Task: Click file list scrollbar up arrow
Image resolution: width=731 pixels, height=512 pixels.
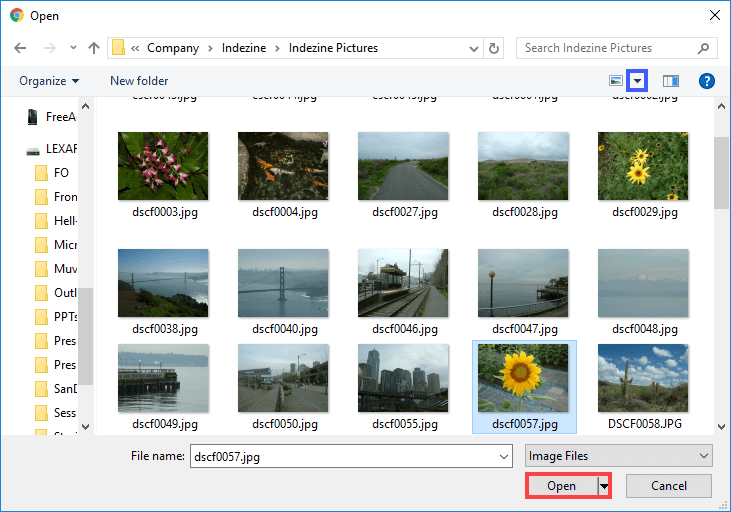Action: click(x=721, y=106)
